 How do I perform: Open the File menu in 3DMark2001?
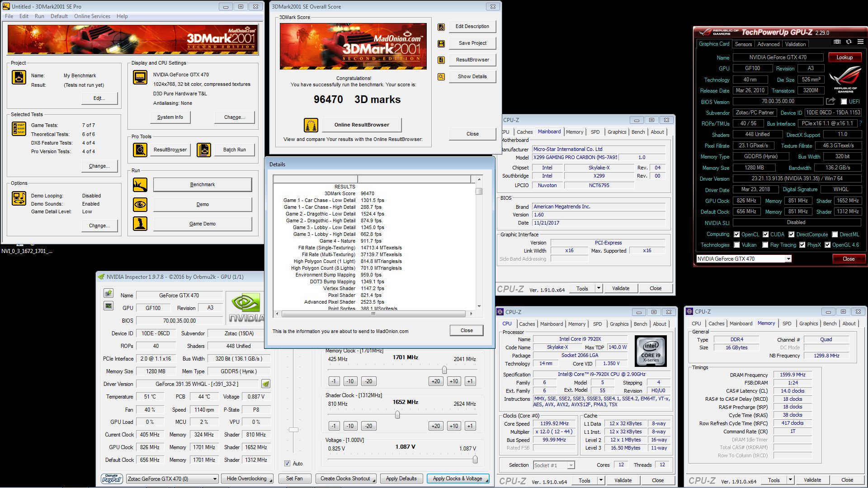coord(9,16)
